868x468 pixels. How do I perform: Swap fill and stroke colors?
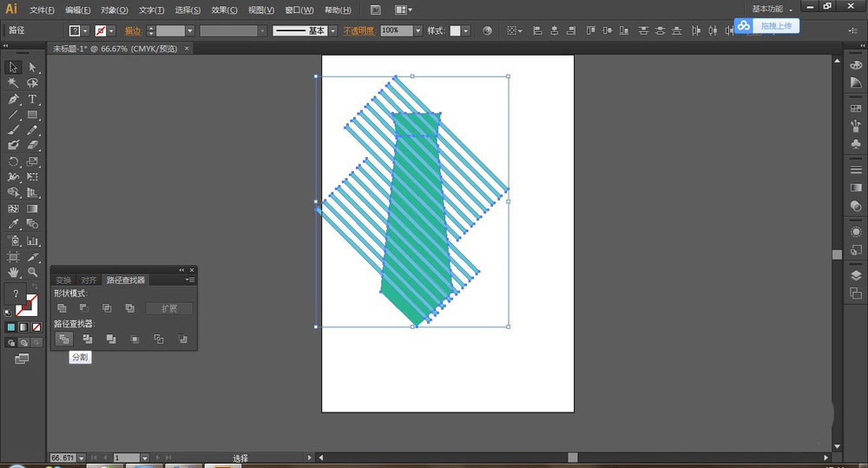[33, 287]
